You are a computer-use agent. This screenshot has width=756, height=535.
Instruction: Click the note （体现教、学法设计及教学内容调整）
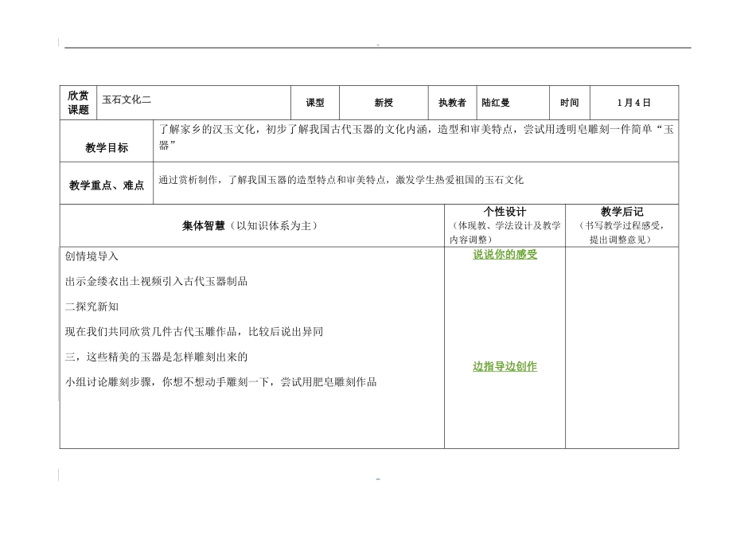(x=505, y=232)
